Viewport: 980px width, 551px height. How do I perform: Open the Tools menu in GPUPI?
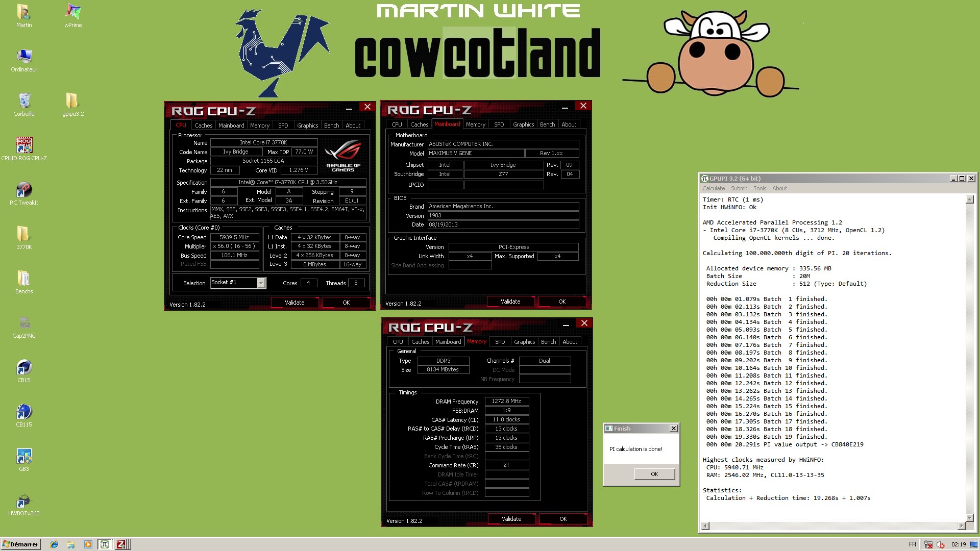(760, 188)
